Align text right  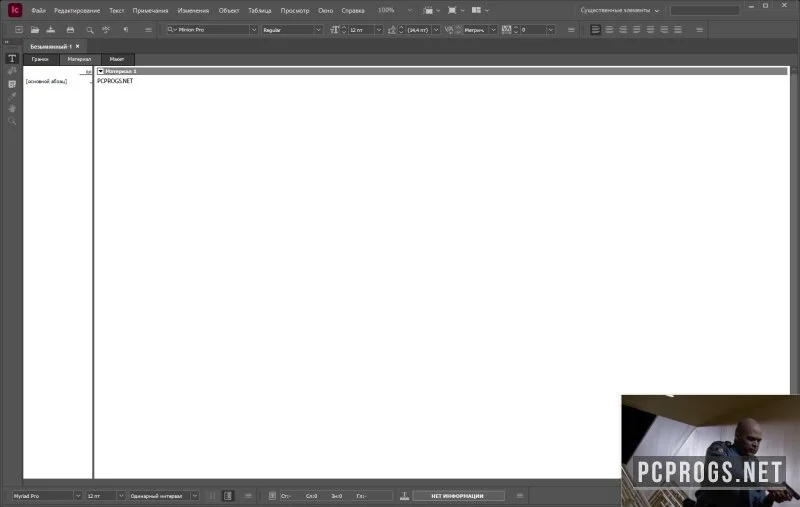(x=623, y=30)
